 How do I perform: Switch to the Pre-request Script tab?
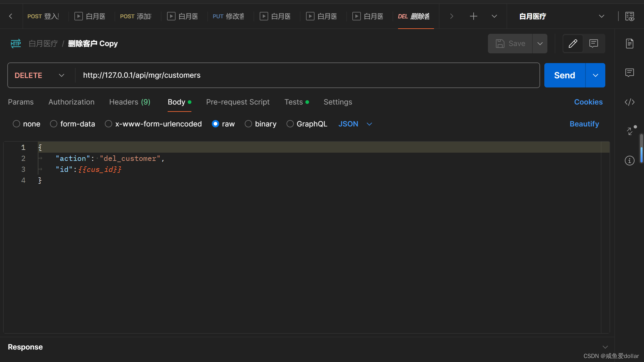point(238,102)
